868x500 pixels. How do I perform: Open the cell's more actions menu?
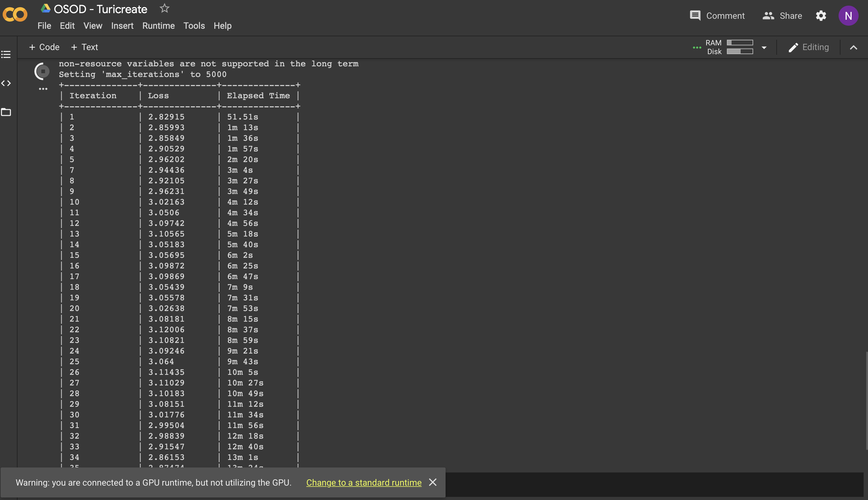pos(43,89)
